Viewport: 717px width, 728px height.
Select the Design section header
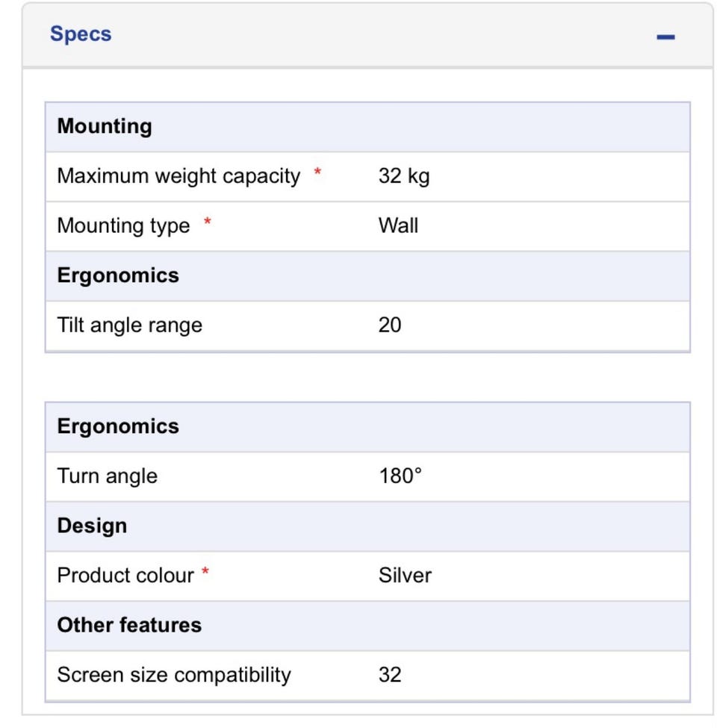(x=92, y=526)
